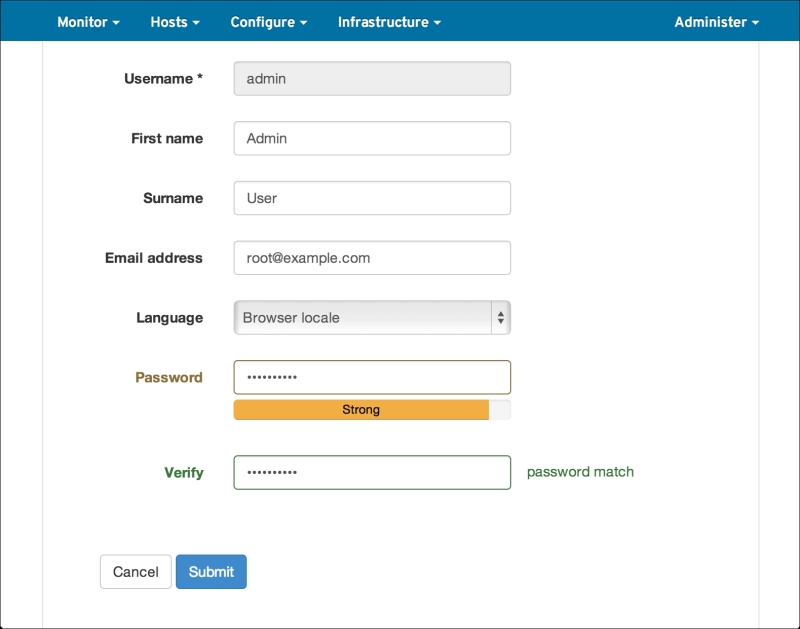This screenshot has height=629, width=800.
Task: Click the Email address label
Action: point(153,258)
